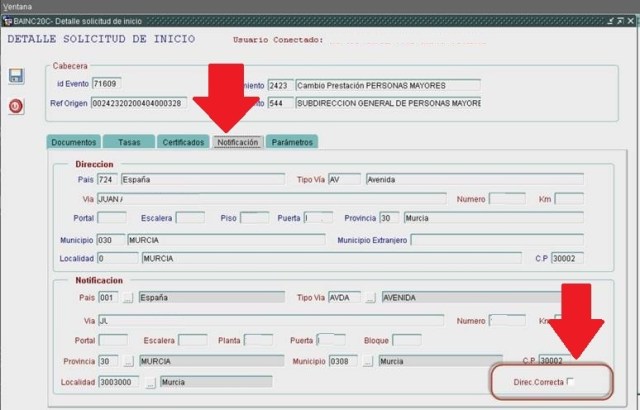The image size is (640, 410).
Task: Click the Notificacion C.P field with 30002
Action: click(560, 361)
